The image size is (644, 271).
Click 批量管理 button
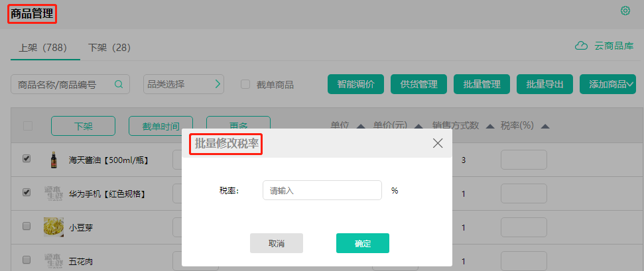(x=482, y=84)
